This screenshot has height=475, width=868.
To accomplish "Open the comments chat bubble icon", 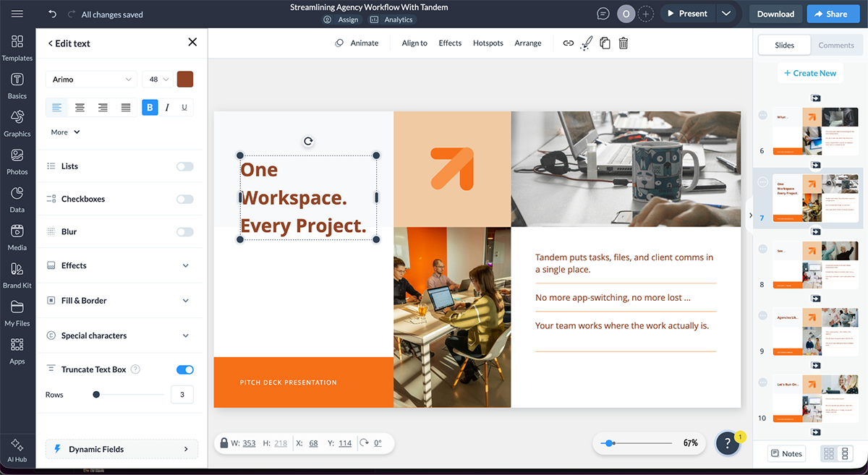I will pos(603,14).
